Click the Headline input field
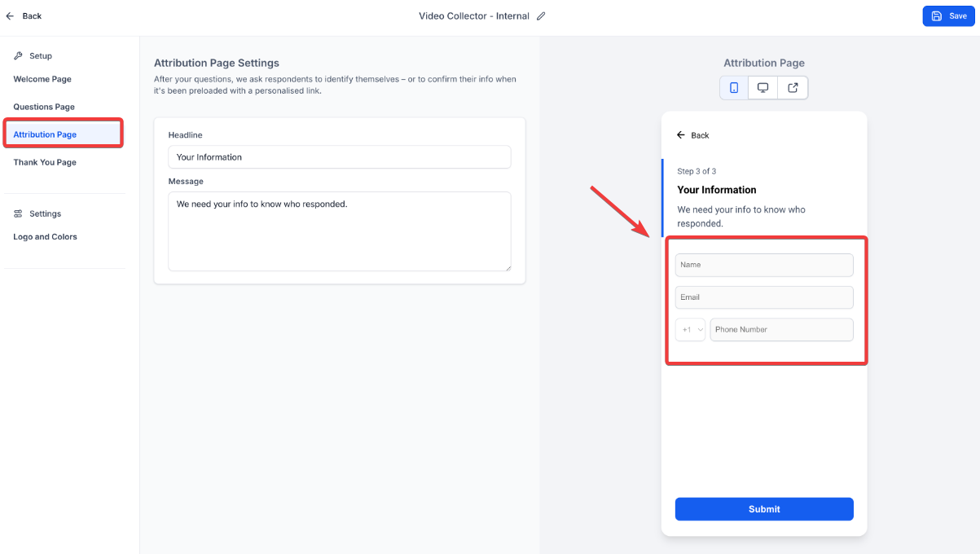980x554 pixels. coord(339,157)
